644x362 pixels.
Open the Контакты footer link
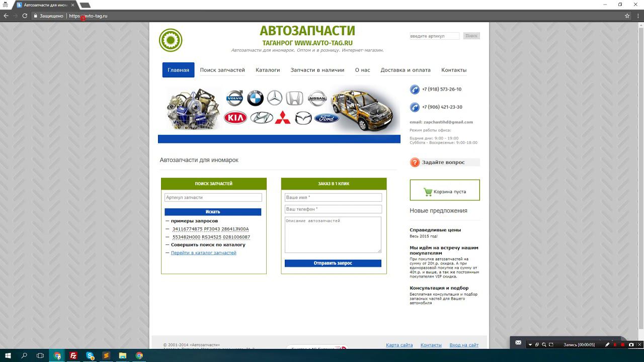click(431, 345)
